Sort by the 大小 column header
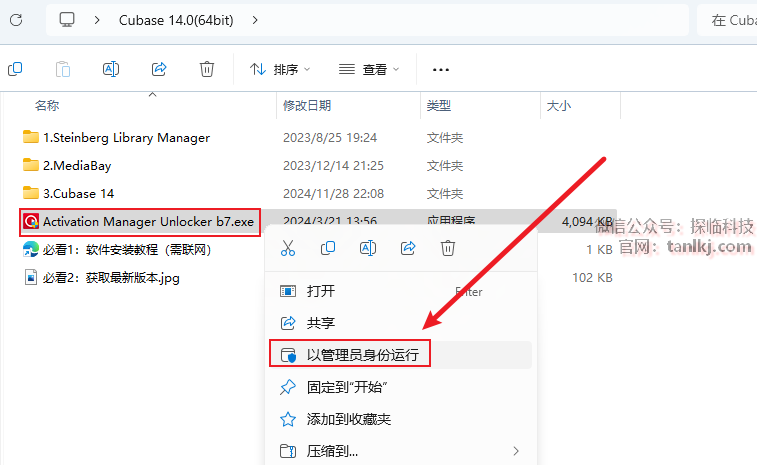757x465 pixels. 559,105
